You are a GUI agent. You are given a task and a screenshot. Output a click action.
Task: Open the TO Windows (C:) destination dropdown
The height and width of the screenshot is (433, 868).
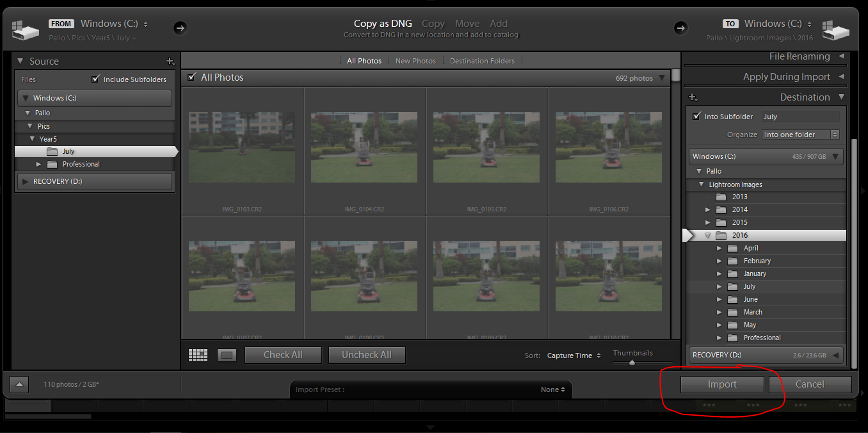point(778,24)
